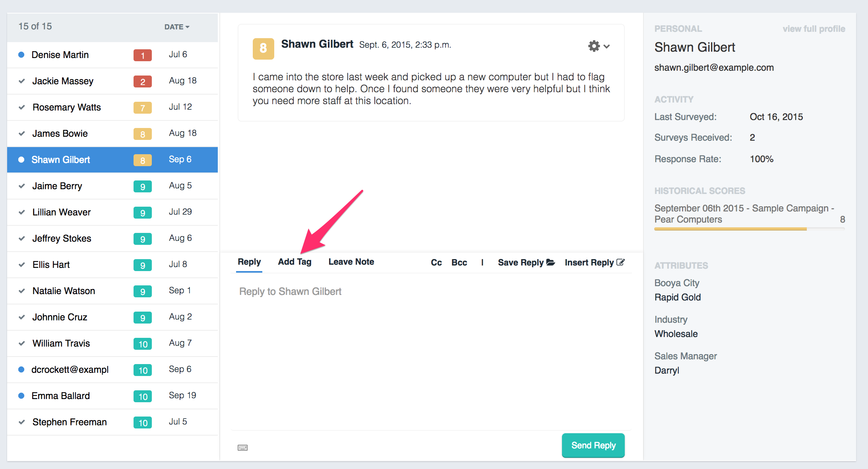Toggle the checkmark next to Jackie Massey

point(22,81)
